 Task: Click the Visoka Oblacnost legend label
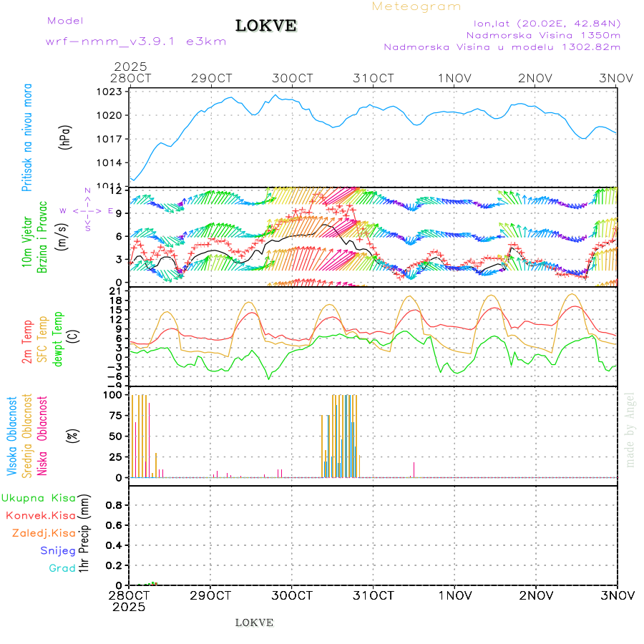point(12,435)
